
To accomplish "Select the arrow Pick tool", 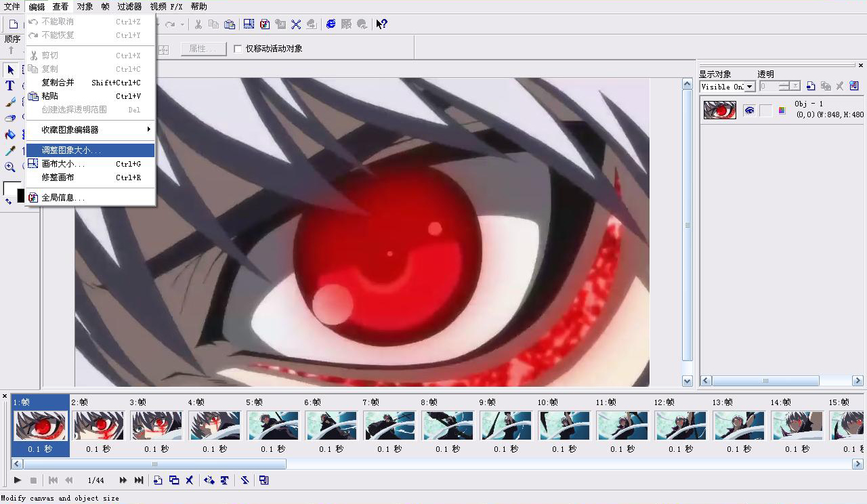I will [x=10, y=70].
